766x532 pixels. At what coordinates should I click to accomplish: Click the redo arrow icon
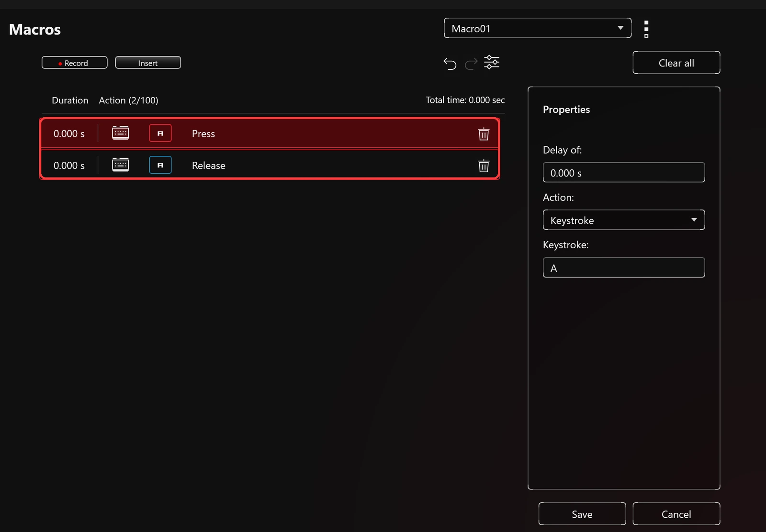coord(471,64)
